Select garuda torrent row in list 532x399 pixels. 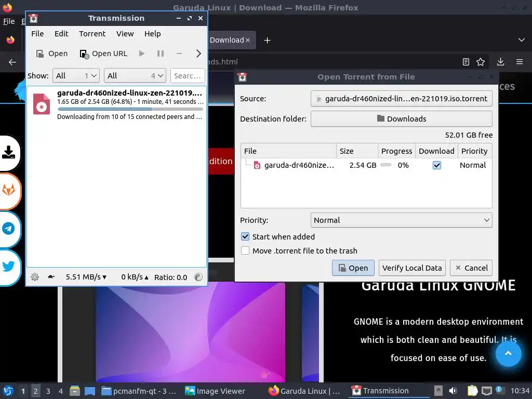117,104
